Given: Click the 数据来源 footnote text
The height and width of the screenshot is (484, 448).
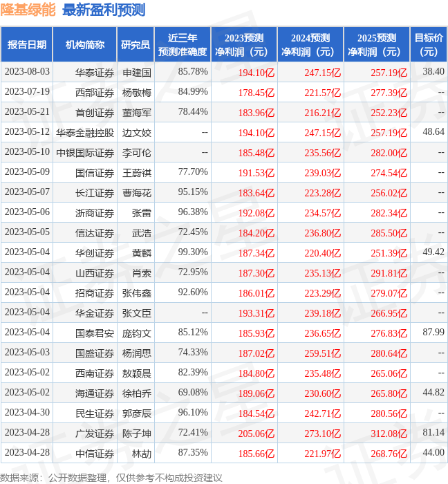Looking at the screenshot, I should (111, 478).
